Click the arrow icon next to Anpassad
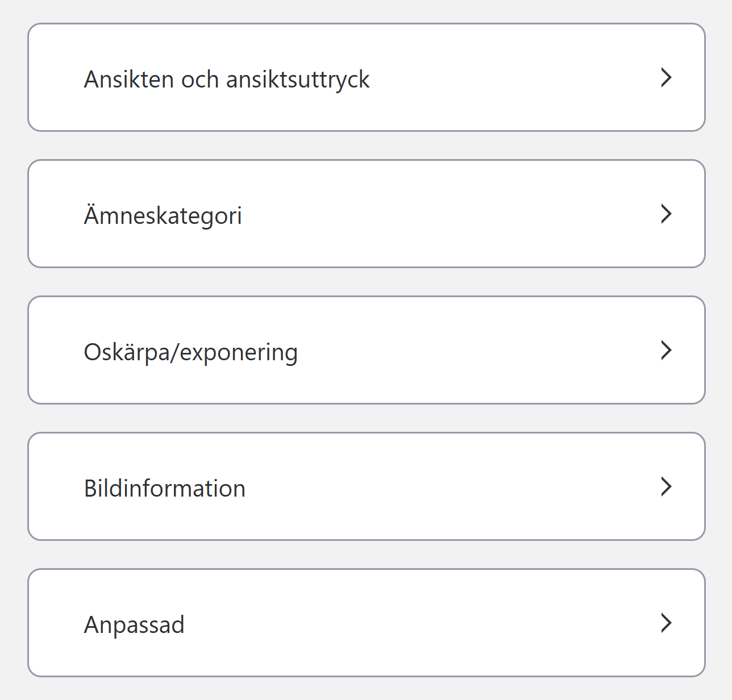Screen dimensions: 732x700 666,623
